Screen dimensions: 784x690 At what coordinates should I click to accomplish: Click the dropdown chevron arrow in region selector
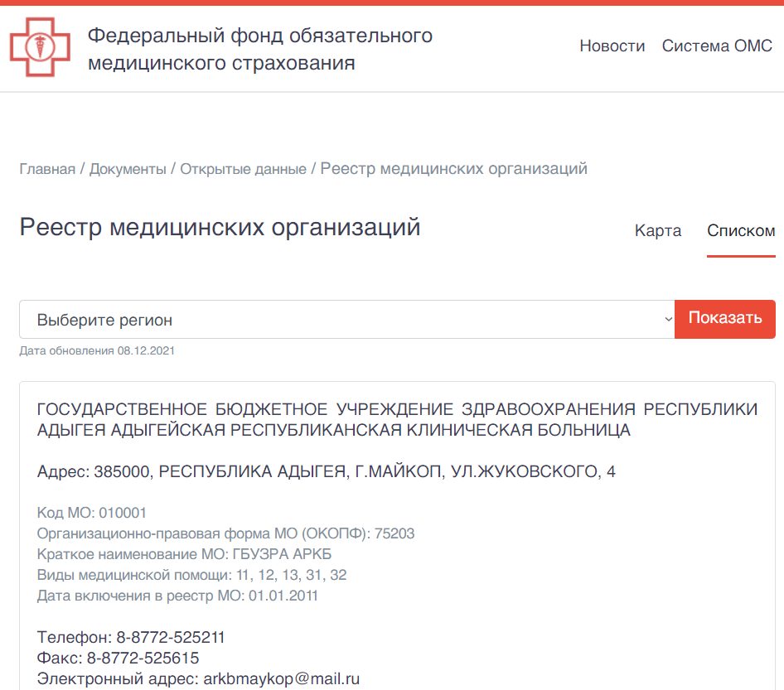[668, 319]
